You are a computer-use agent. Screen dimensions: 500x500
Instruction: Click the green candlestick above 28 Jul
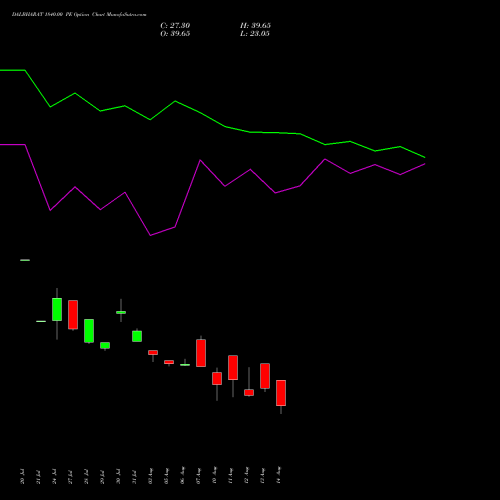tap(89, 331)
